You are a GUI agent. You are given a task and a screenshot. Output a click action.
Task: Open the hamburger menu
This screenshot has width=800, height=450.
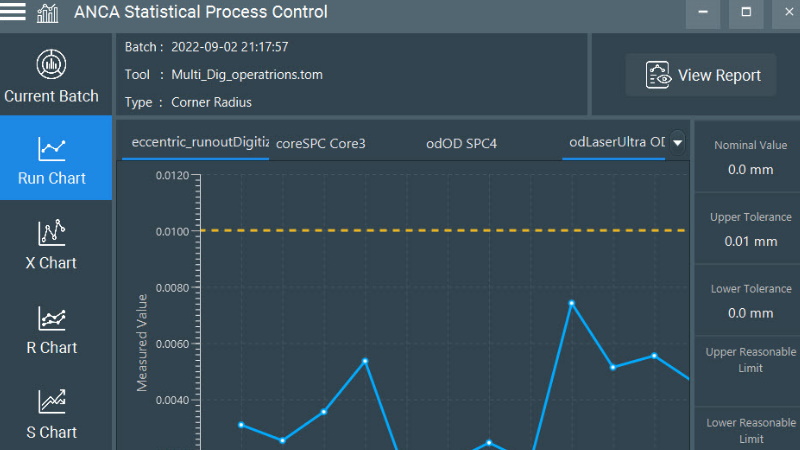[13, 11]
